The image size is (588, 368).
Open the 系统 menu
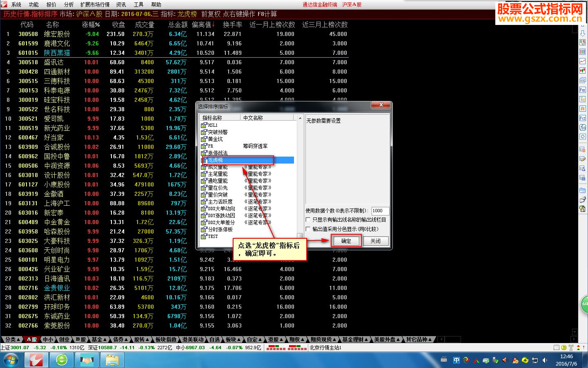[16, 4]
